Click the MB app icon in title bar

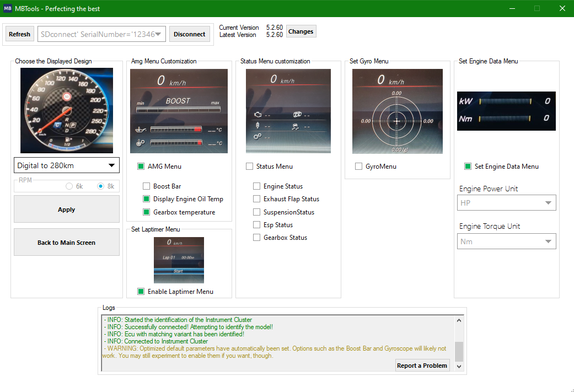(8, 8)
